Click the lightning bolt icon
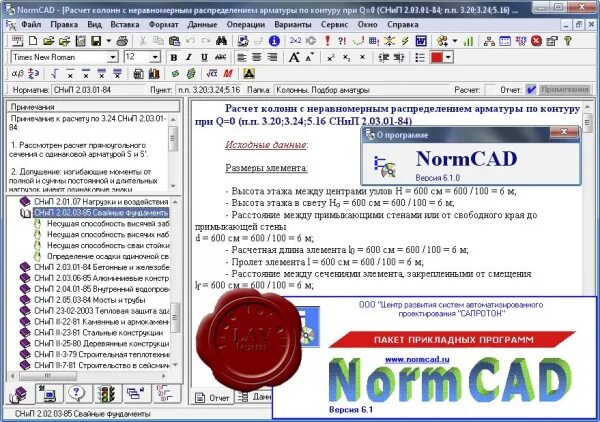The width and height of the screenshot is (600, 422). point(405,41)
